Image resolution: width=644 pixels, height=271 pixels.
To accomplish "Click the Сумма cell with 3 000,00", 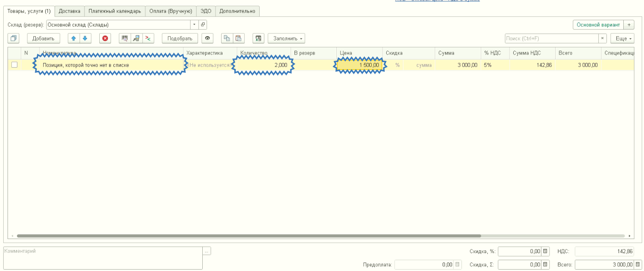I will click(x=458, y=65).
